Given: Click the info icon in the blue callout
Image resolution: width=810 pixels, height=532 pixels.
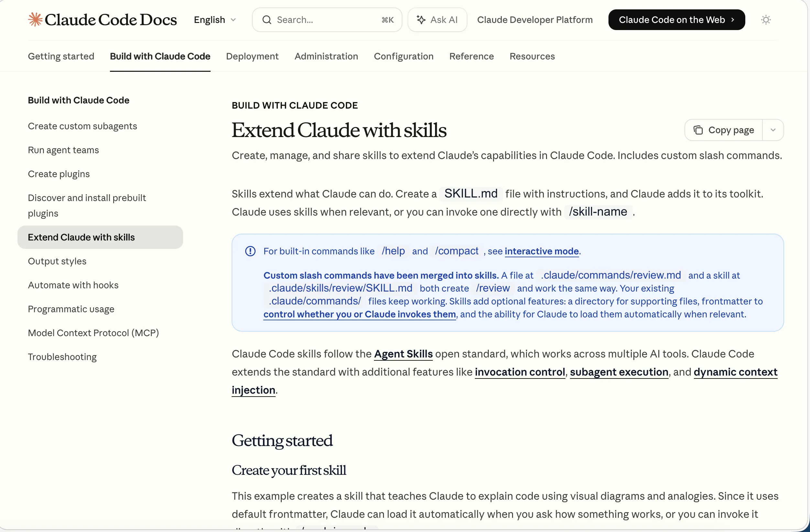Looking at the screenshot, I should tap(250, 251).
